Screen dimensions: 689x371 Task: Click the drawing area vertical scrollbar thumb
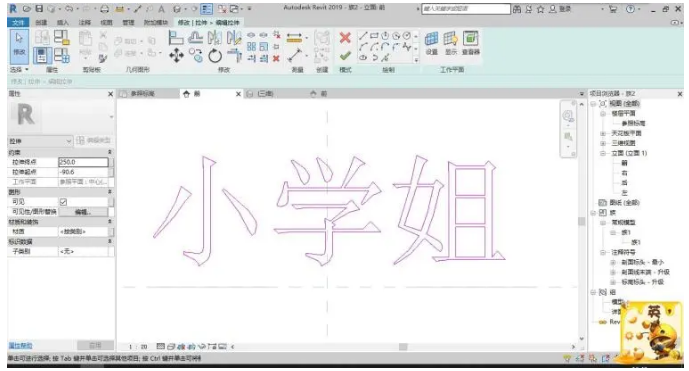click(x=581, y=221)
